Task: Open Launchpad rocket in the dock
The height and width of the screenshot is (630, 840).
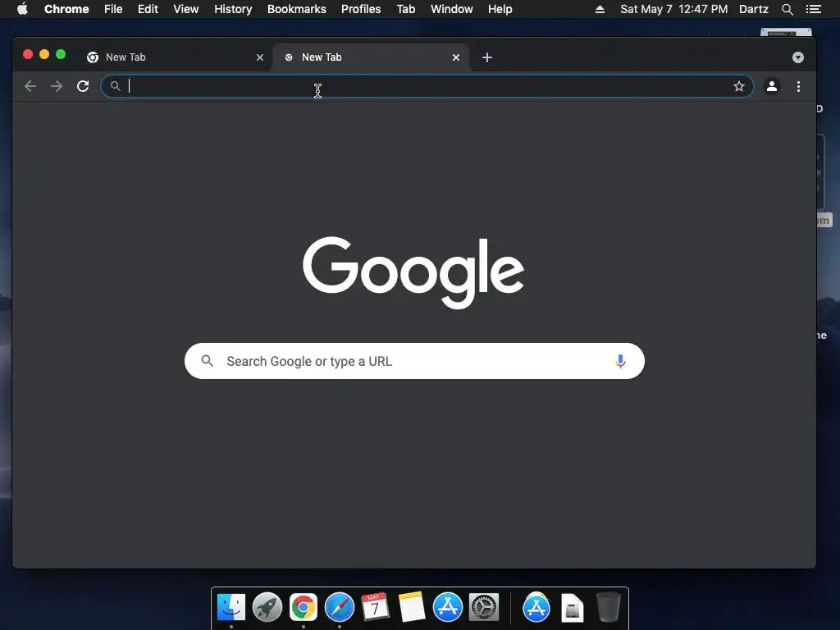Action: click(267, 607)
